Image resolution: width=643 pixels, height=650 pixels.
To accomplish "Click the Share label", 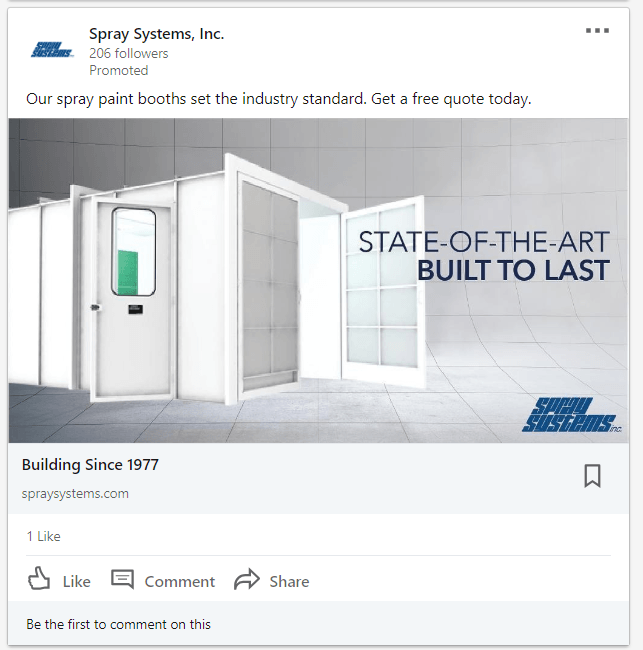I will (289, 582).
